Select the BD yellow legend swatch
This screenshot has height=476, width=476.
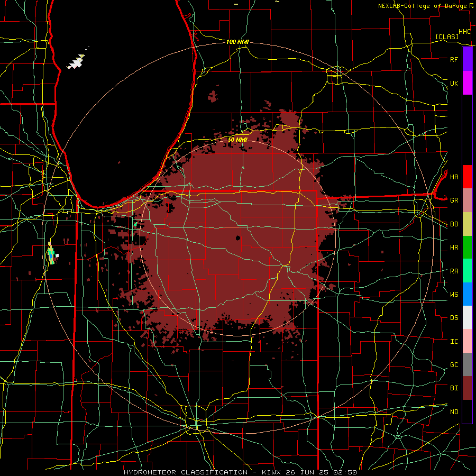click(467, 224)
